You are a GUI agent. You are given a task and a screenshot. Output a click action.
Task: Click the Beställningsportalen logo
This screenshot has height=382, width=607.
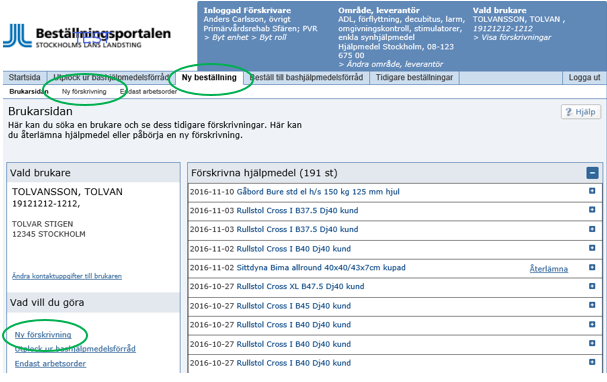click(x=87, y=36)
